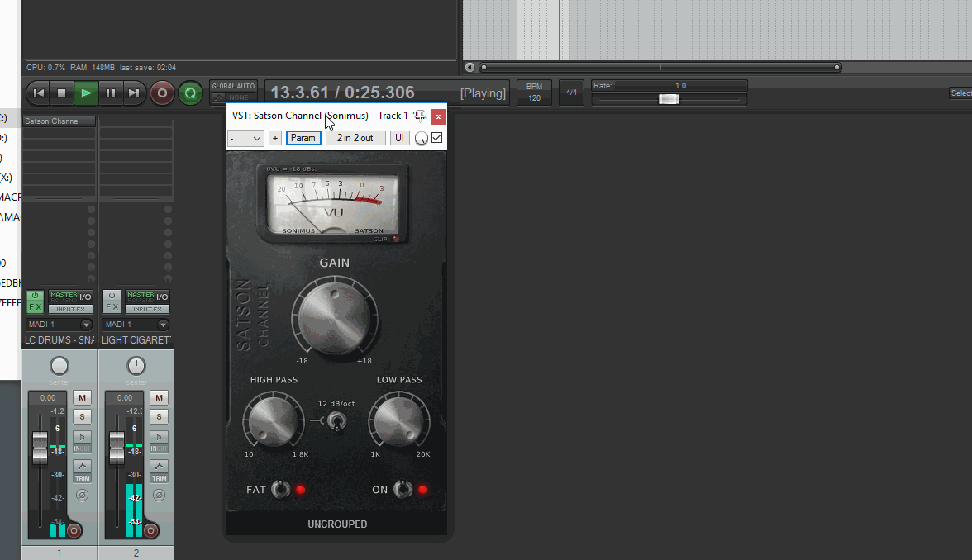
Task: Click the BPM 120 tempo field
Action: 534,93
